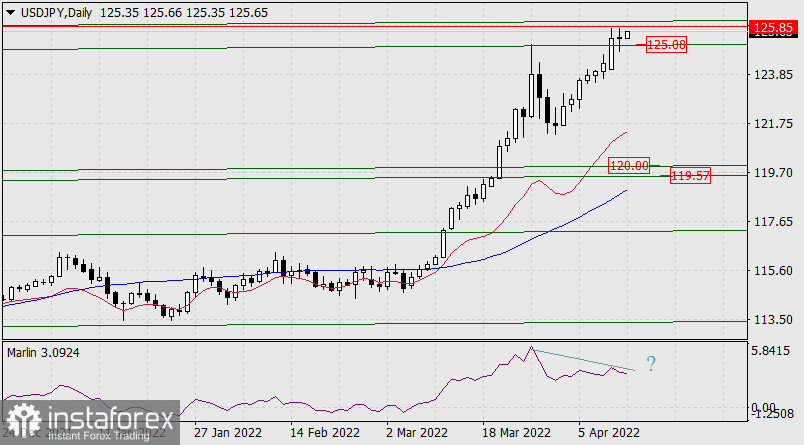Click the 14 Feb 2022 date label

point(323,433)
